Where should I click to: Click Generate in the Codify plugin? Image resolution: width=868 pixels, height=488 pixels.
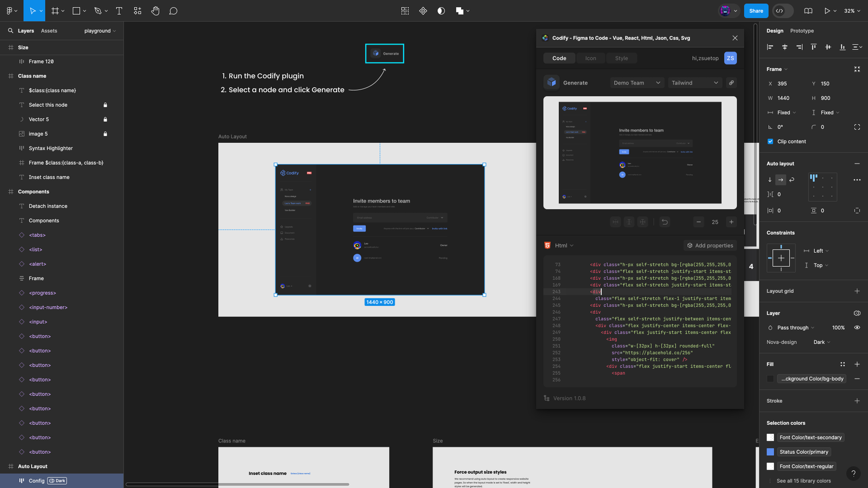click(566, 83)
